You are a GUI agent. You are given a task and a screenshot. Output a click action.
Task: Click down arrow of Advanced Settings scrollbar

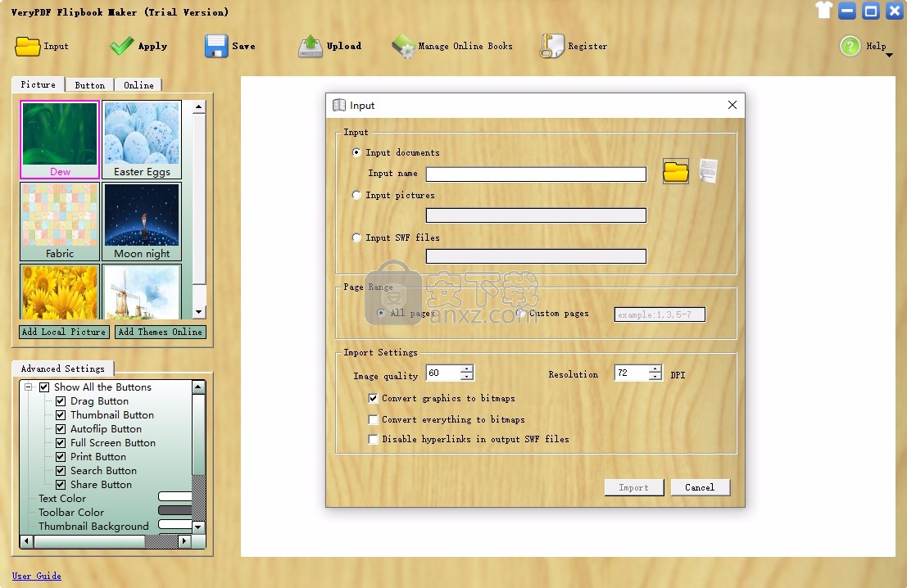[x=198, y=527]
